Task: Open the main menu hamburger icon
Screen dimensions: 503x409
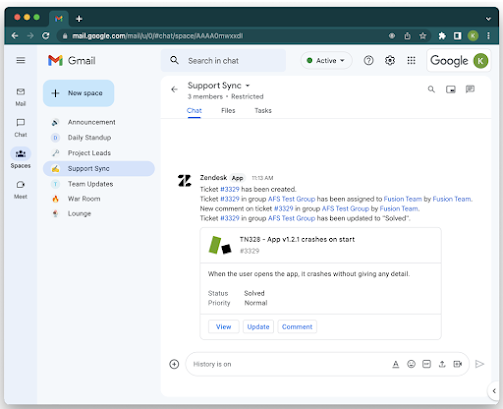Action: [21, 60]
